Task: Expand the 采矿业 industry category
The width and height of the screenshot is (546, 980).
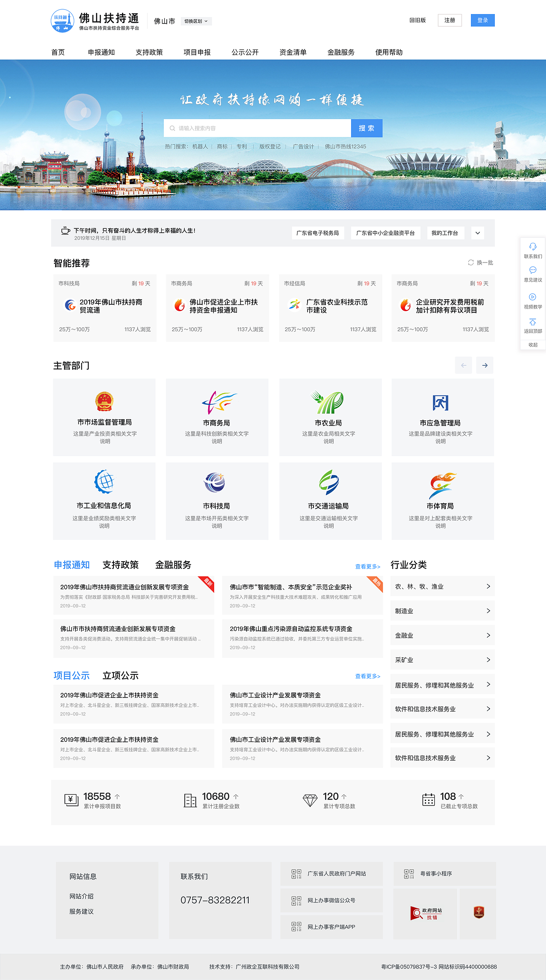Action: click(443, 660)
